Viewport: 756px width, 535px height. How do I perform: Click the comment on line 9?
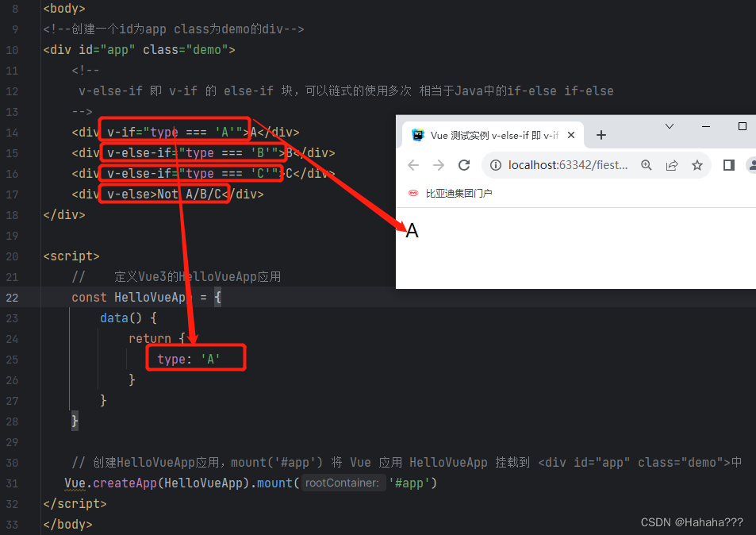[x=174, y=29]
